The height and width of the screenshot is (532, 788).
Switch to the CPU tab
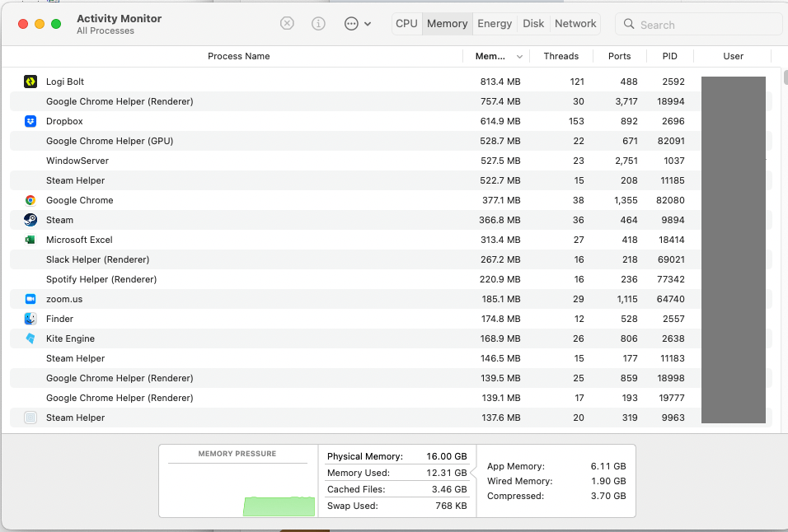click(406, 23)
